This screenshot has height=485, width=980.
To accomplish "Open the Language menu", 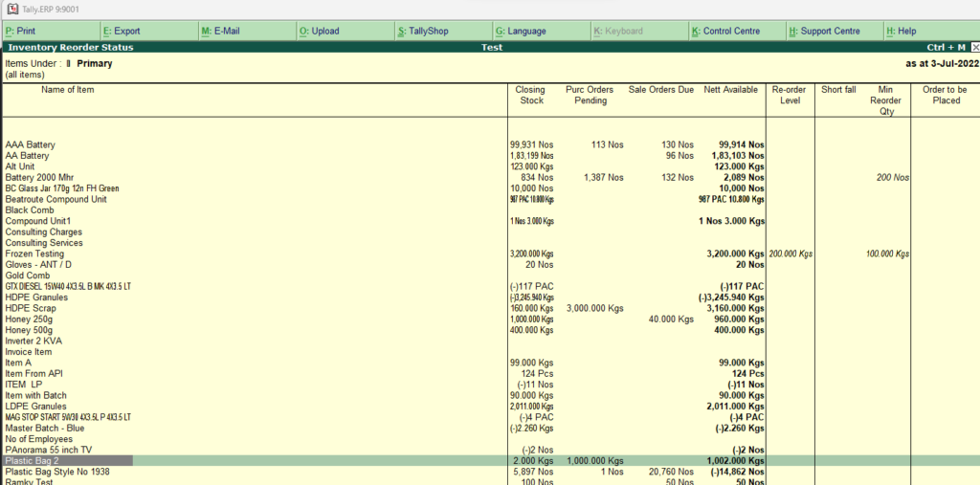I will [543, 31].
